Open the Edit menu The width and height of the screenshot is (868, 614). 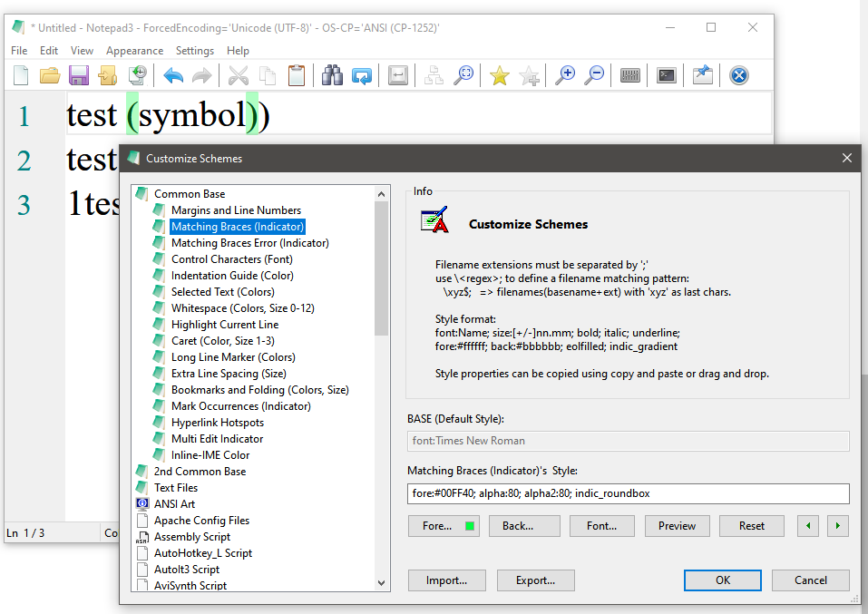coord(49,51)
